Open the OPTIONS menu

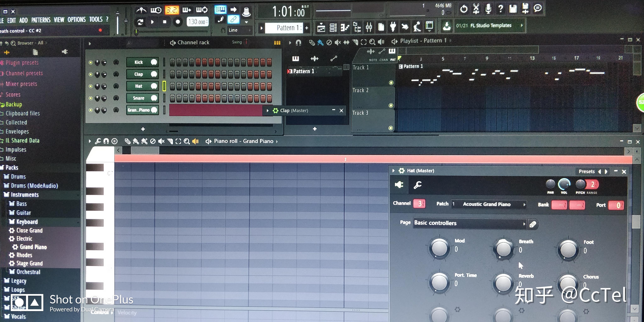point(77,19)
